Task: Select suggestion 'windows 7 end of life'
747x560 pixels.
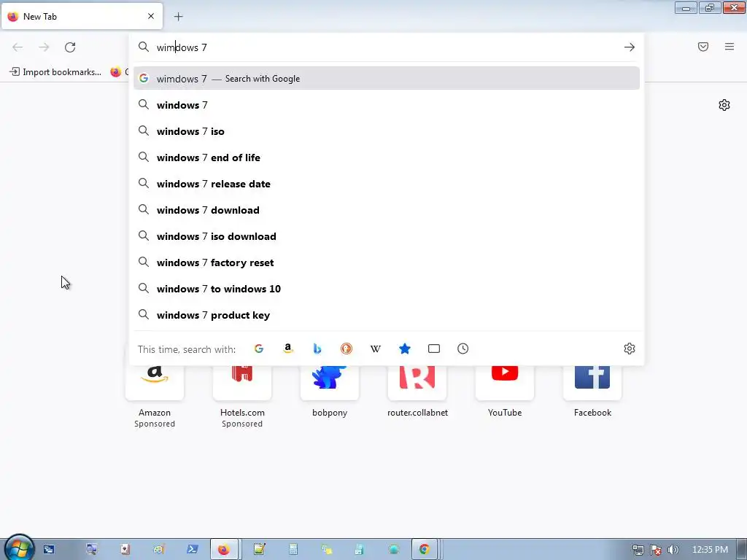Action: [x=387, y=157]
